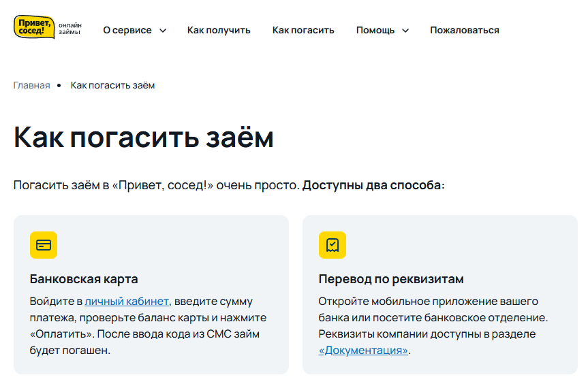588x388 pixels.
Task: Click the breadcrumb dot separator
Action: coord(59,86)
